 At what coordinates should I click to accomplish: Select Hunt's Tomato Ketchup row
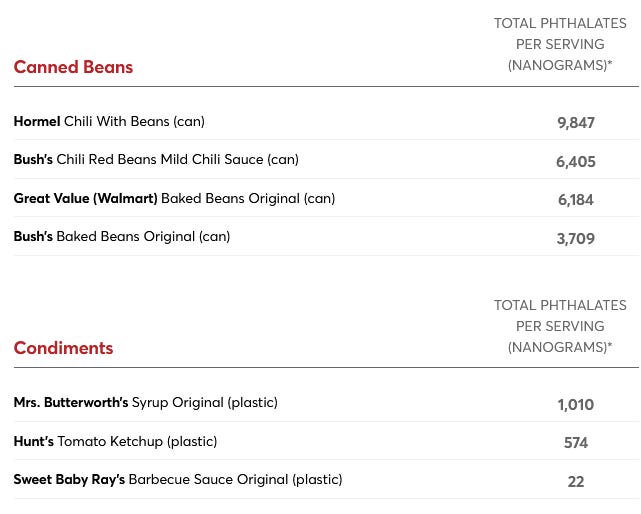tap(326, 441)
